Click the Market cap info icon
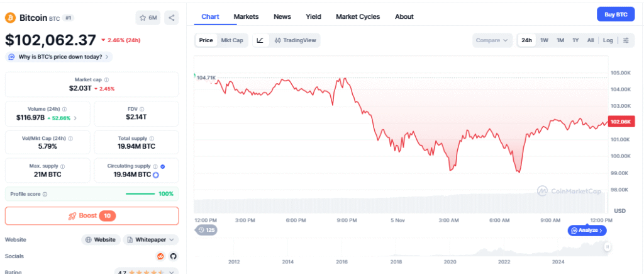This screenshot has height=274, width=644. coord(106,80)
